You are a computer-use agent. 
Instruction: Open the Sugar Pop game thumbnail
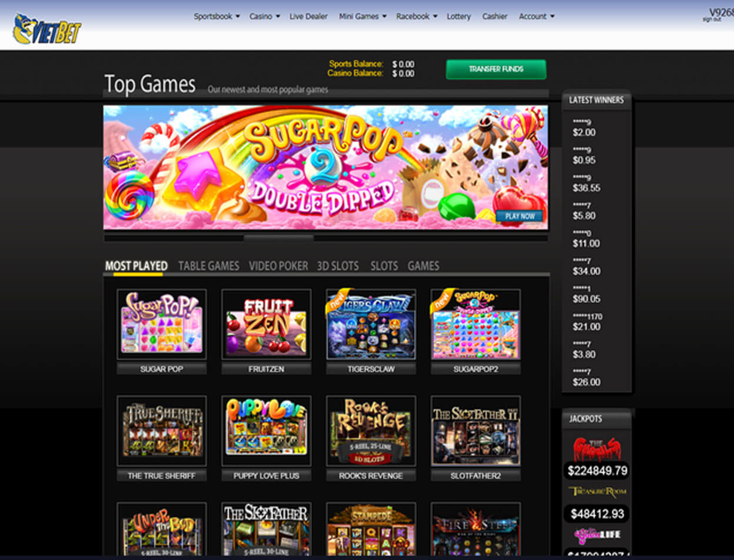pos(162,324)
